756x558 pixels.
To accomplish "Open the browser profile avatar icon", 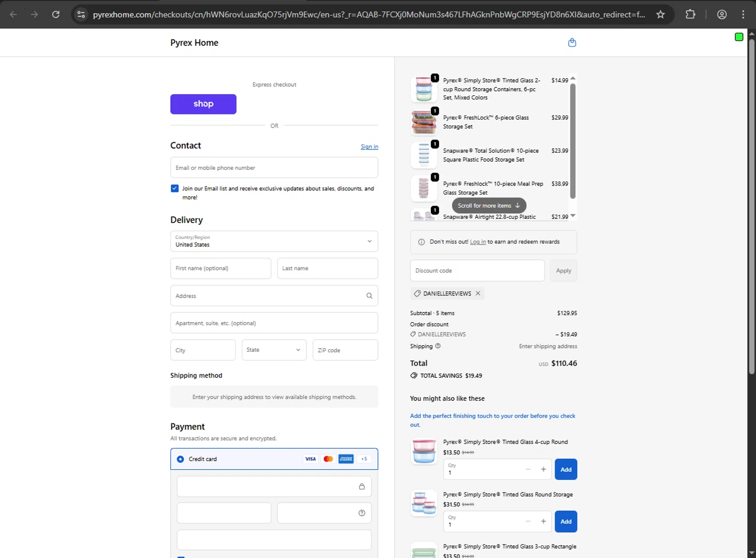I will tap(722, 15).
